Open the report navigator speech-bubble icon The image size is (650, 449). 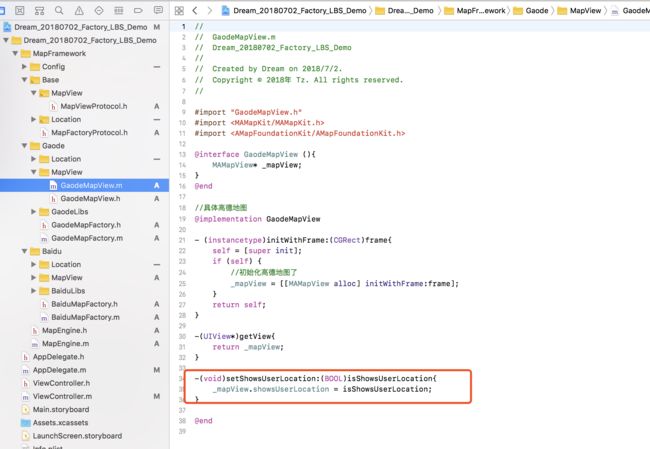click(x=158, y=10)
